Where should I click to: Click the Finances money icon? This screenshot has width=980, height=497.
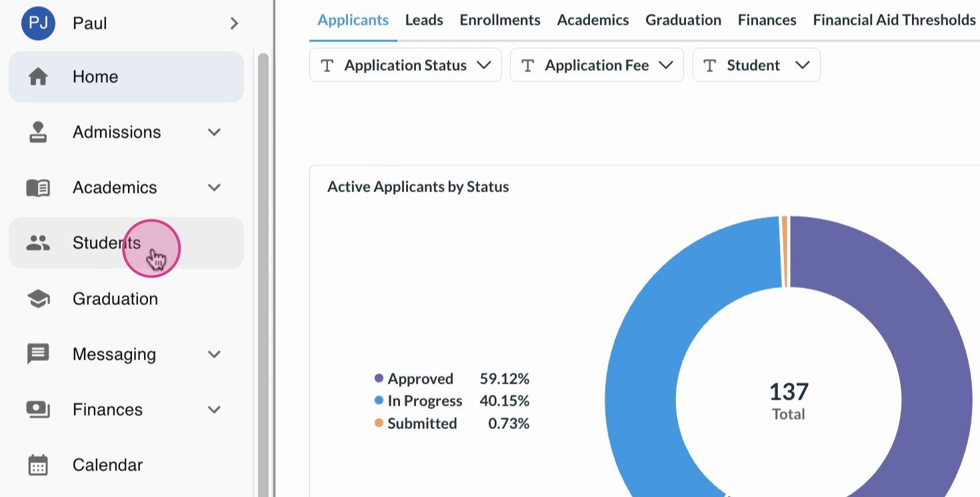(38, 410)
